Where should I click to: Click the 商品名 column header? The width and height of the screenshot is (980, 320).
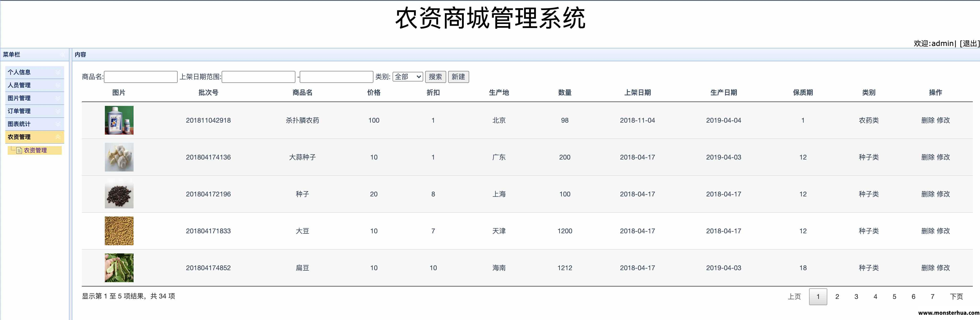point(302,92)
